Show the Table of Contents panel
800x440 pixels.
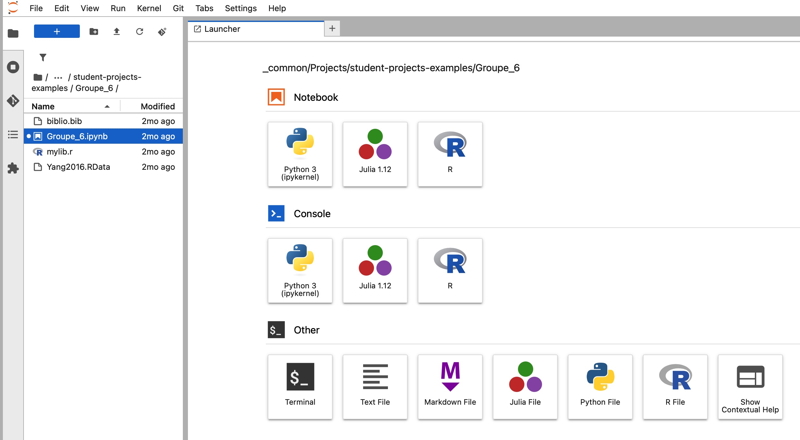tap(13, 135)
